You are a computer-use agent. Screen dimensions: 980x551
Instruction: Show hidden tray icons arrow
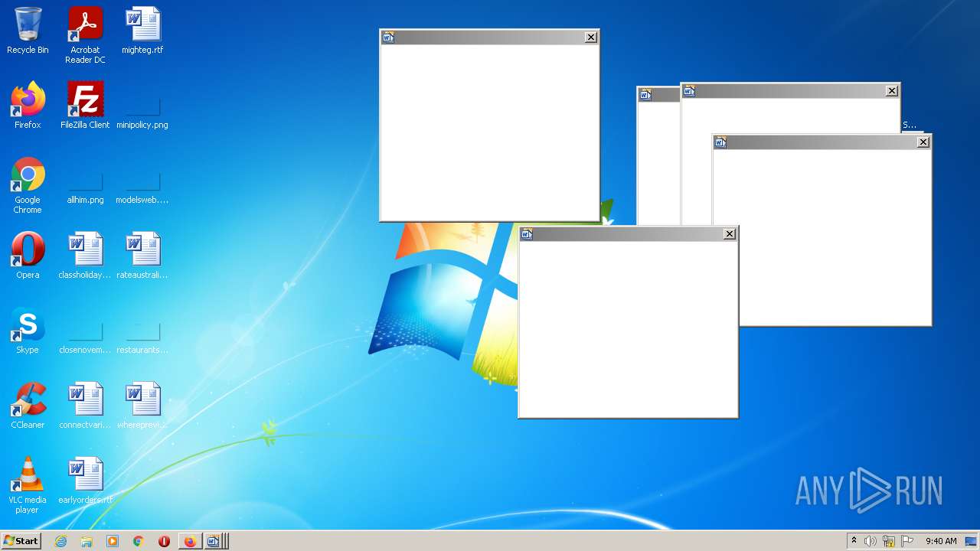(x=854, y=541)
